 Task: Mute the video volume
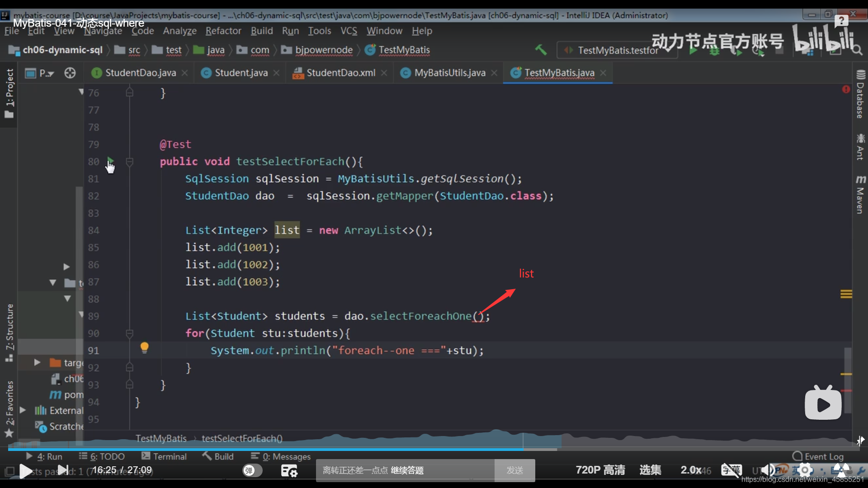pos(767,470)
